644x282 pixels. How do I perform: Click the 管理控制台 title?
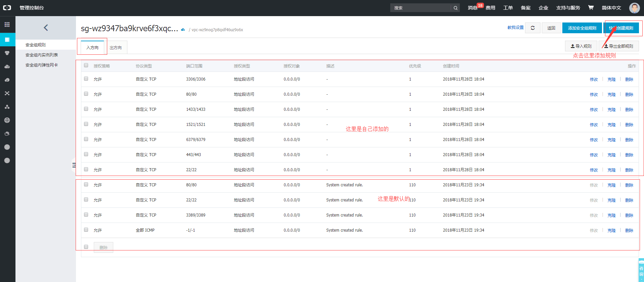point(32,8)
